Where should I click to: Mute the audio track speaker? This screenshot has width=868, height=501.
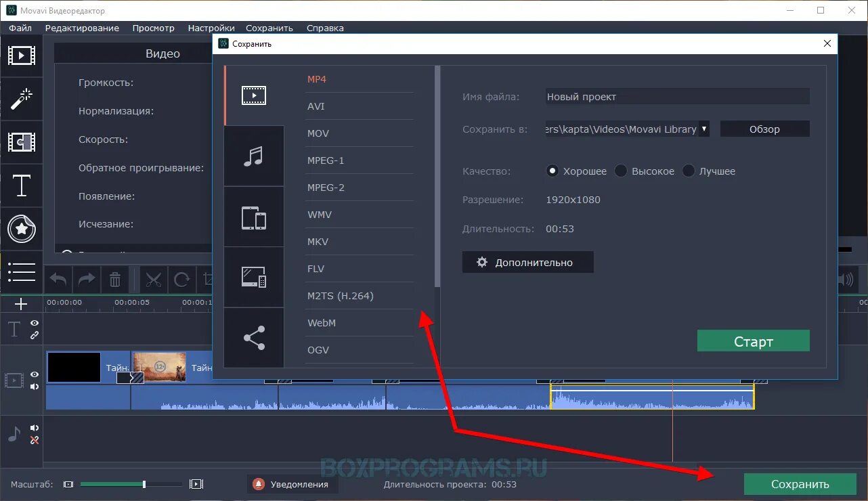tap(34, 428)
